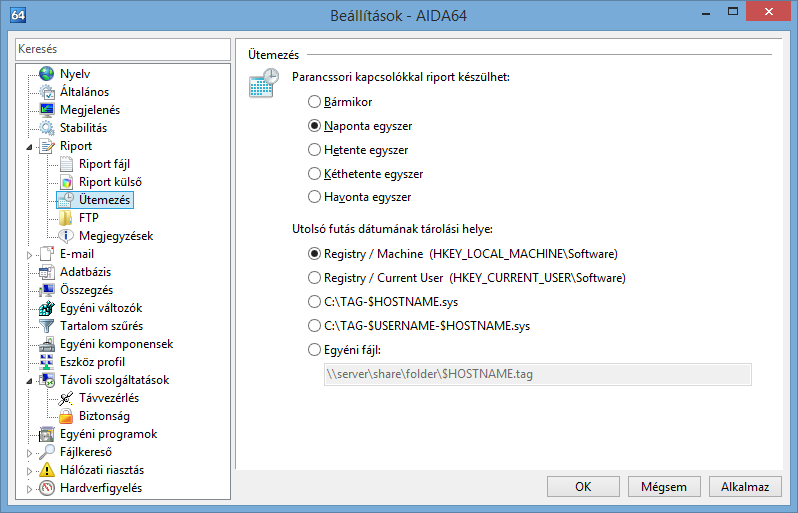This screenshot has width=798, height=513.
Task: Click the AIDA64 title bar logo icon
Action: tap(18, 15)
